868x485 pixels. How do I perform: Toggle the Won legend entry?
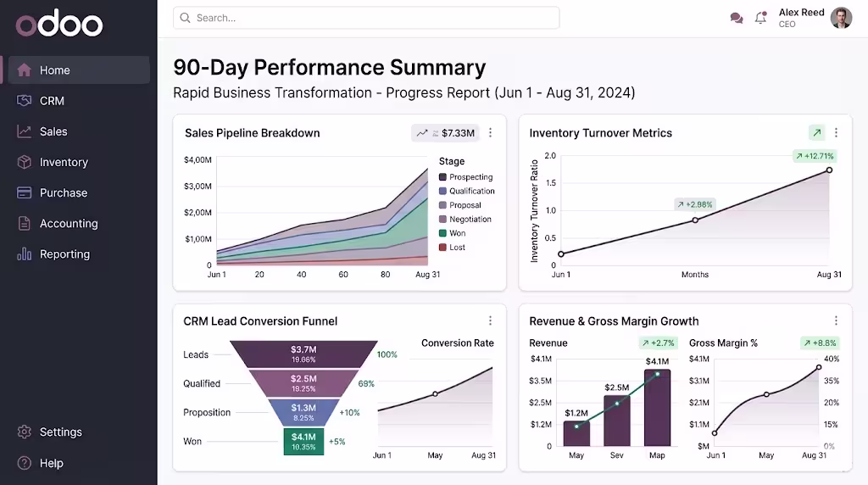(x=453, y=233)
